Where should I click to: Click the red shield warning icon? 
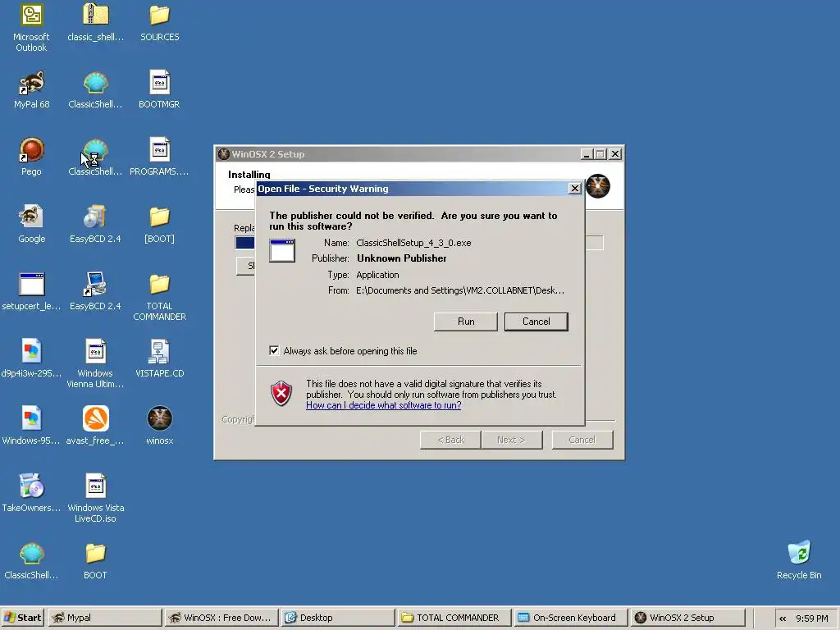pyautogui.click(x=281, y=395)
